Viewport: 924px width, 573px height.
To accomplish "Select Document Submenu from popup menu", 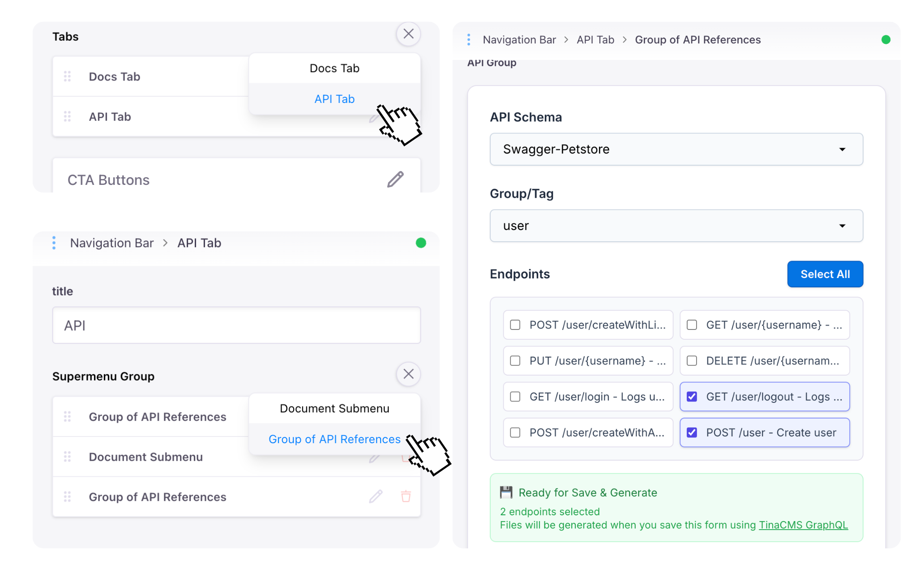I will pos(334,408).
